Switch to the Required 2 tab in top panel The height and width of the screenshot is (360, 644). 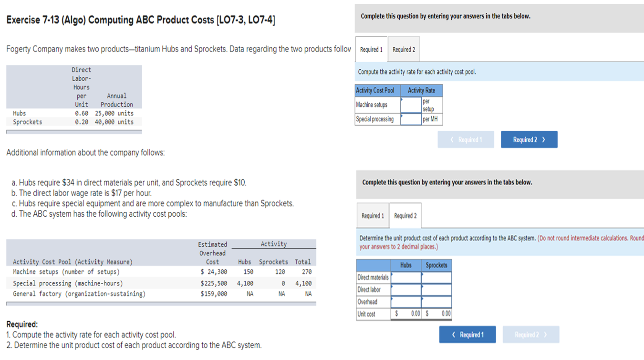pos(405,49)
